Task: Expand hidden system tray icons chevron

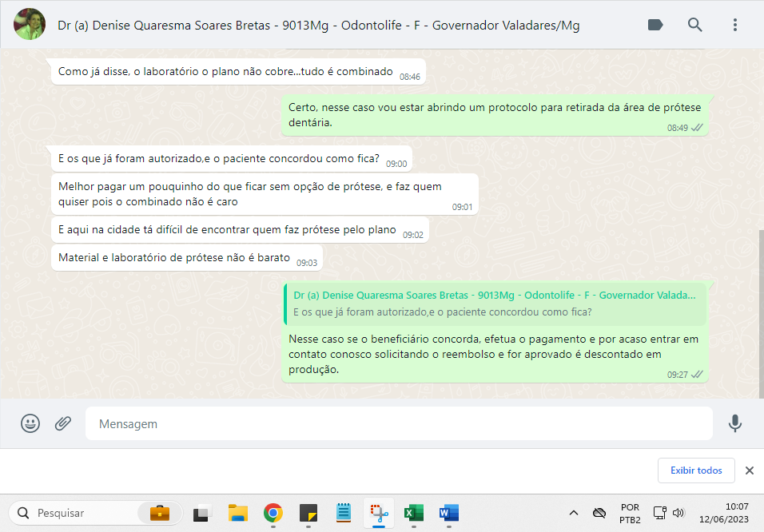Action: click(573, 513)
